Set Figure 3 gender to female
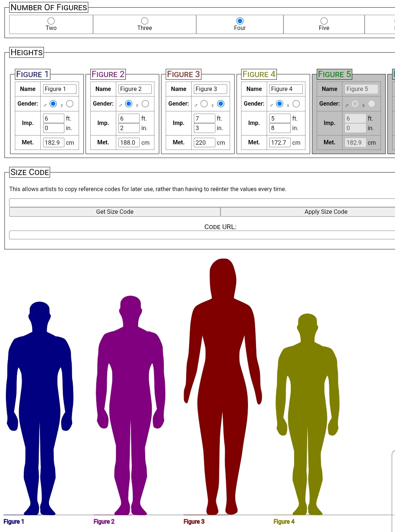The width and height of the screenshot is (395, 532). [x=221, y=104]
